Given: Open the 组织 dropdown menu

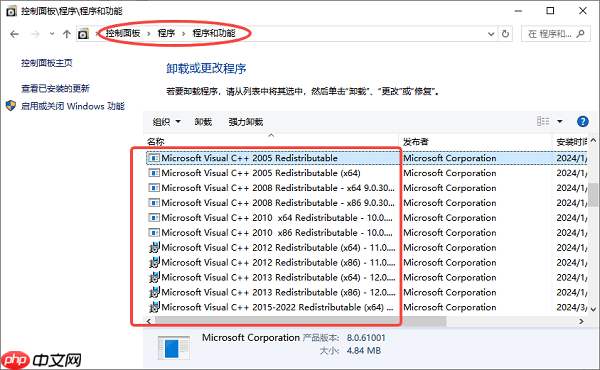Looking at the screenshot, I should 166,122.
